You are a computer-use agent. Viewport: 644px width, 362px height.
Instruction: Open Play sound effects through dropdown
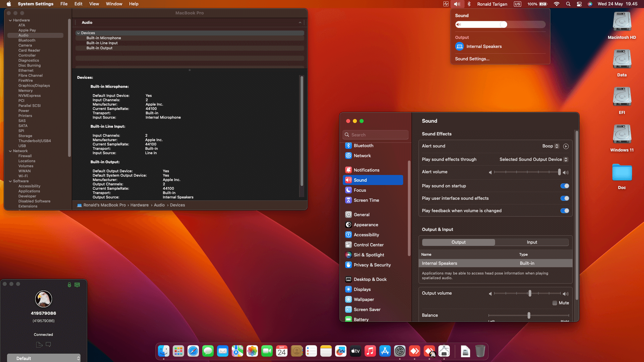533,160
